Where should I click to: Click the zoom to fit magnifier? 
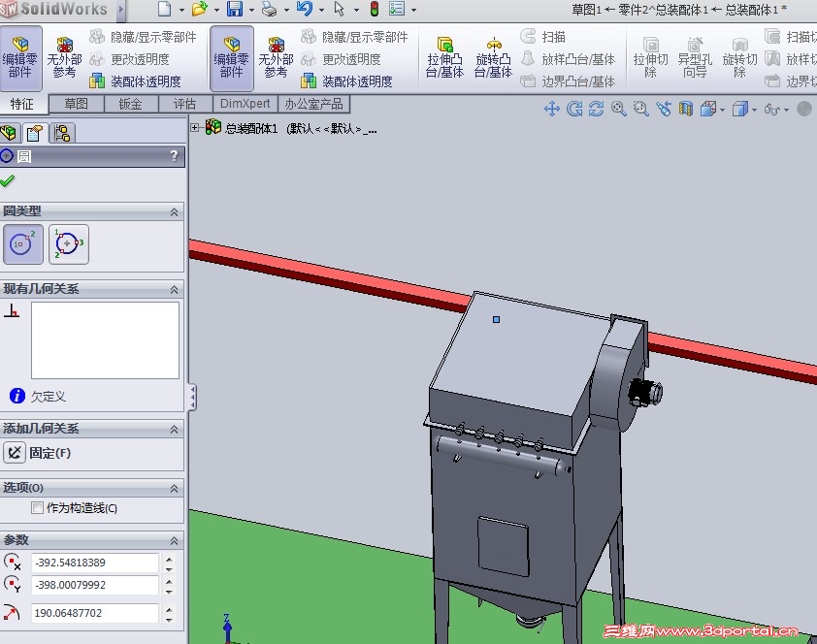(618, 109)
